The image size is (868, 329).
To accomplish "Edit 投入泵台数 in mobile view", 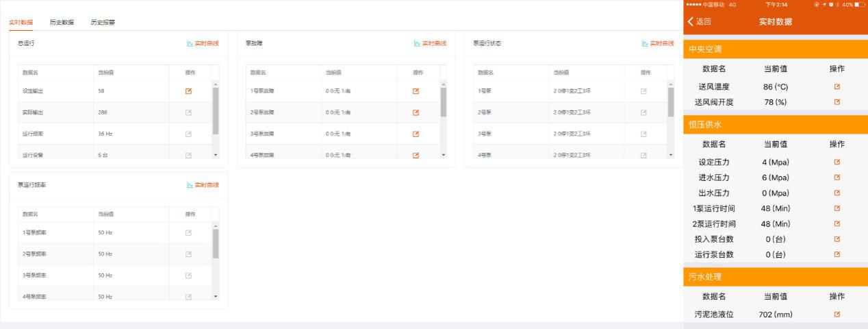I will coord(837,239).
